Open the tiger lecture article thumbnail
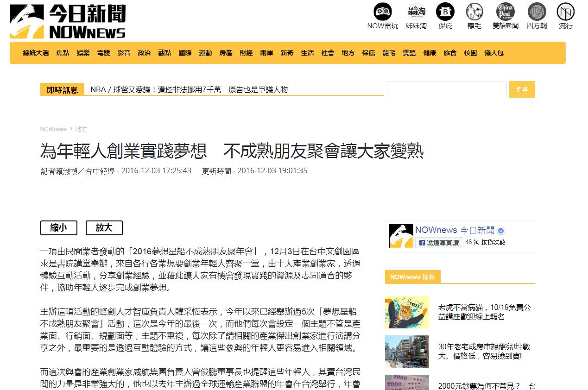Image resolution: width=588 pixels, height=390 pixels. pyautogui.click(x=407, y=312)
